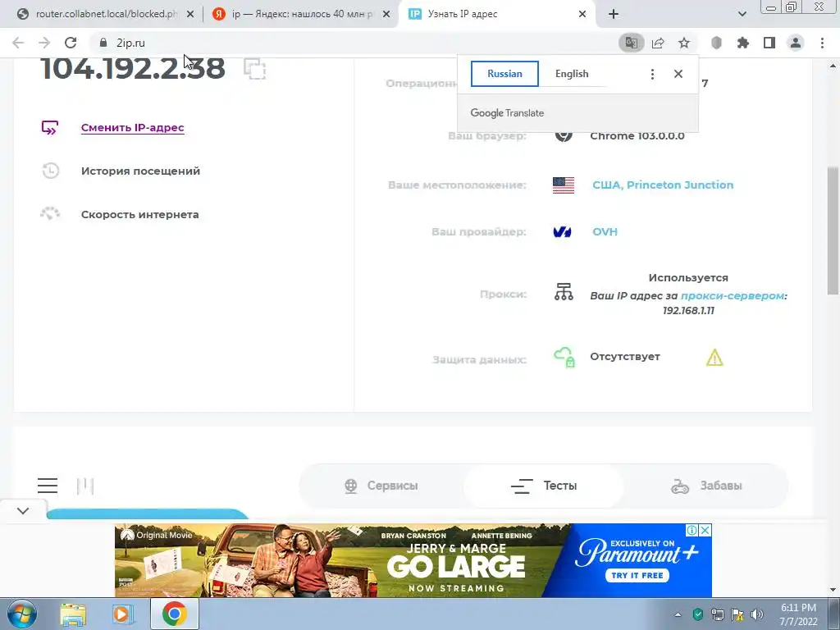Open the OVH provider link

pos(605,232)
